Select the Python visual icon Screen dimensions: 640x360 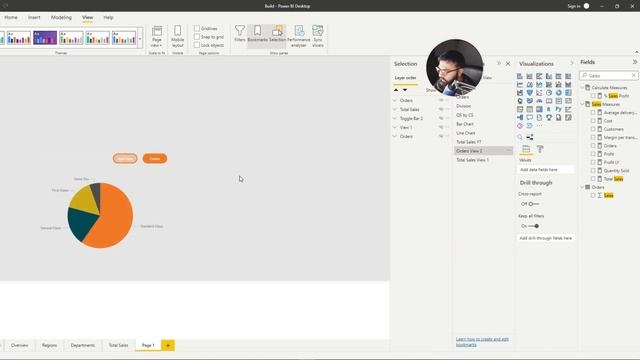(x=558, y=109)
